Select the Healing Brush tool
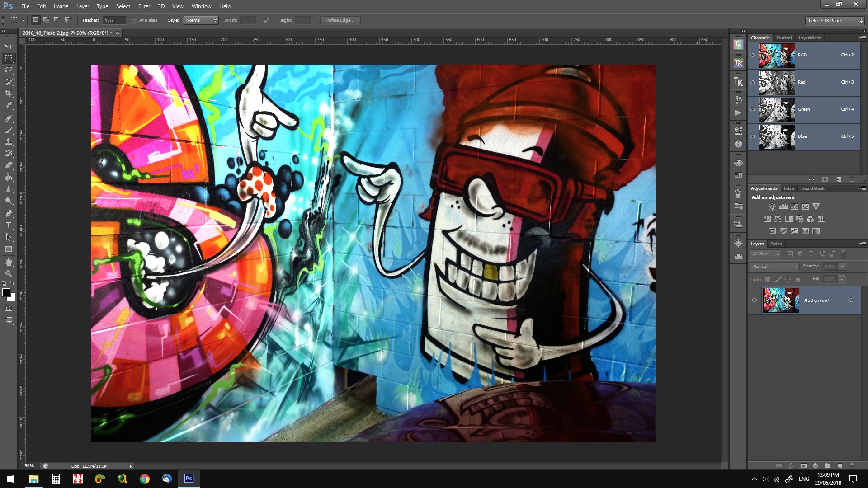This screenshot has width=868, height=488. (9, 118)
